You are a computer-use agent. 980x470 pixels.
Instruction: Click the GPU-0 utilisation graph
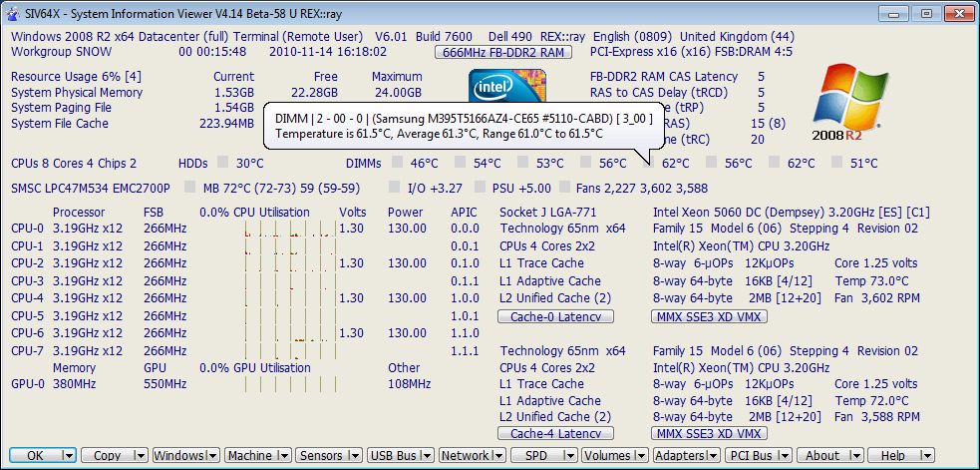point(291,383)
